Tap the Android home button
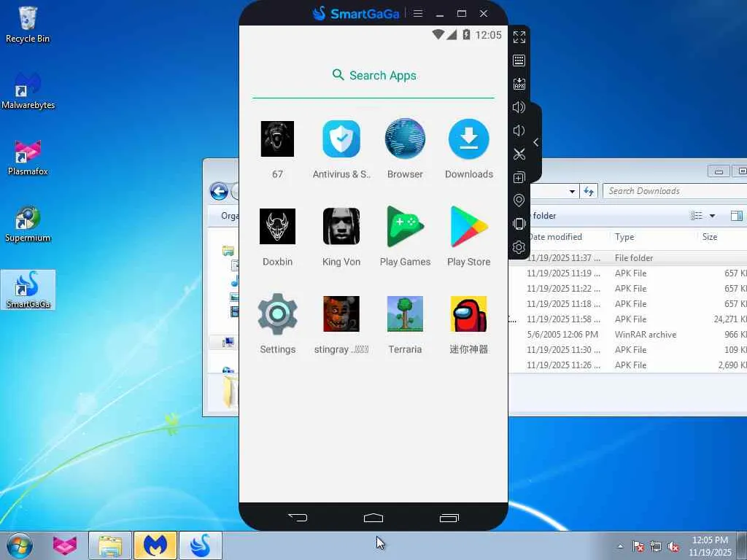This screenshot has width=747, height=560. coord(373,518)
